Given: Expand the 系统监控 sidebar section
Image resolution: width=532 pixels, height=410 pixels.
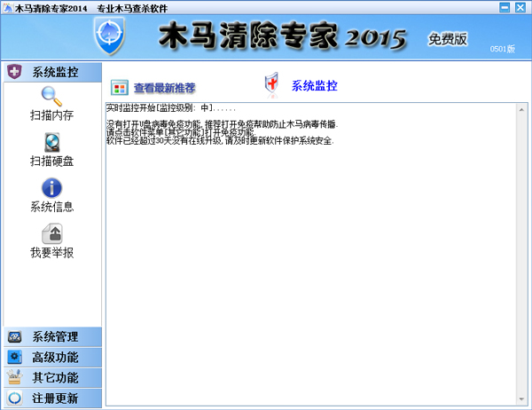Looking at the screenshot, I should click(52, 72).
